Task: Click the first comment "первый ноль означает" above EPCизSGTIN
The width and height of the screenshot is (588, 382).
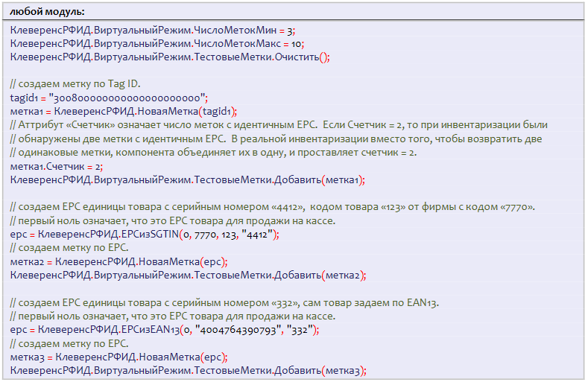Action: (x=172, y=221)
